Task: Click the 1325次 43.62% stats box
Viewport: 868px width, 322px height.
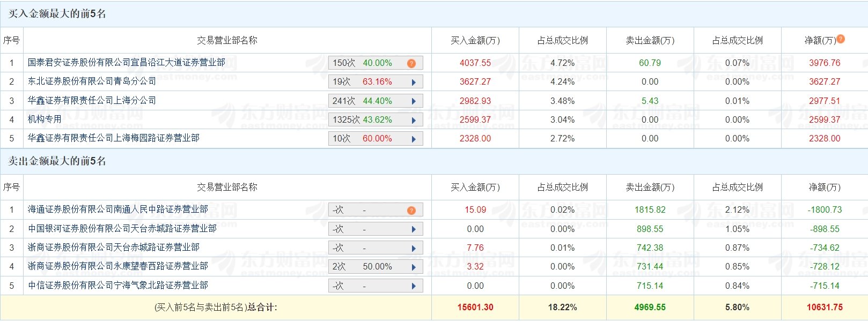Action: click(370, 120)
